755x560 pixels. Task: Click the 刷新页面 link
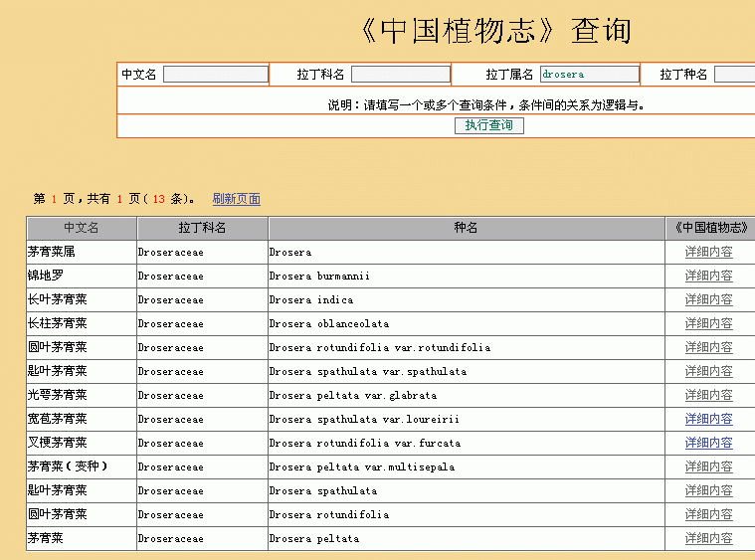coord(237,199)
